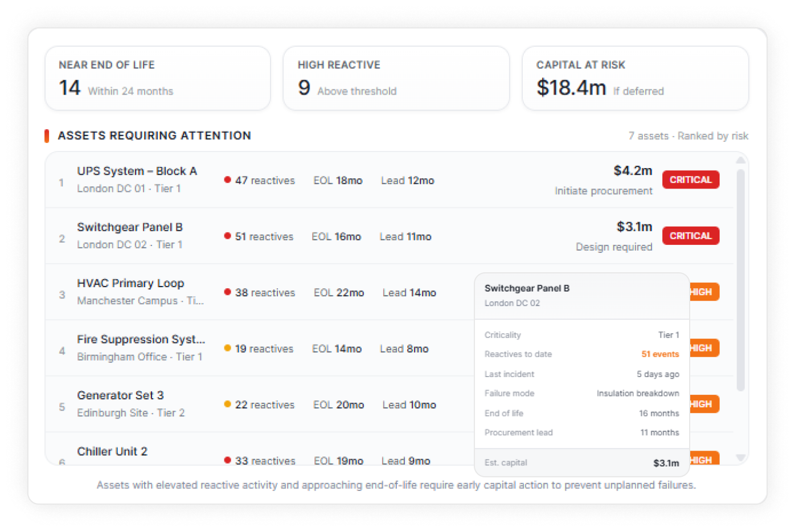Click the asset list vertical scrollbar thumb
This screenshot has height=532, width=795.
740,279
